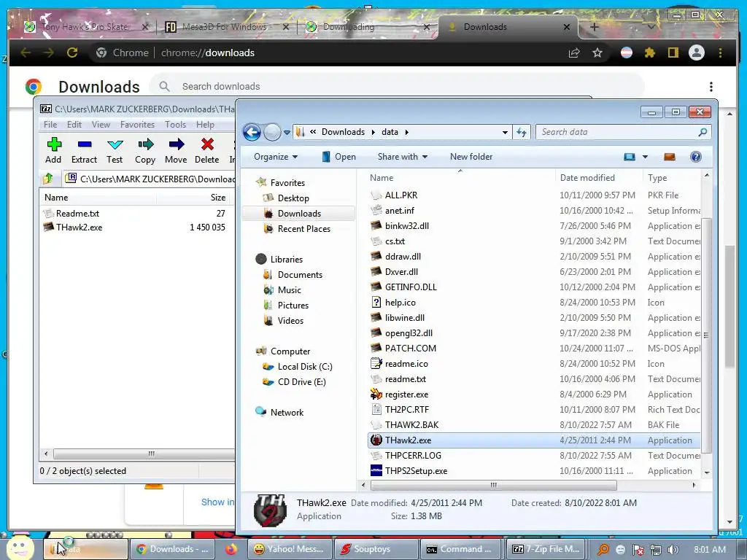Screen dimensions: 747x560
Task: Open the 7-Zip Tools menu
Action: click(x=175, y=124)
